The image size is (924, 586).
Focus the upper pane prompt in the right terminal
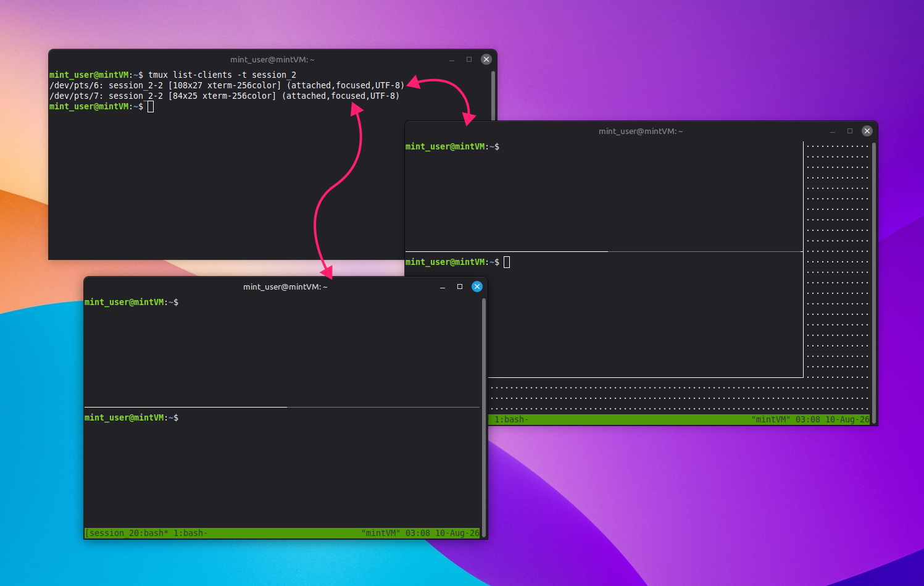click(452, 146)
